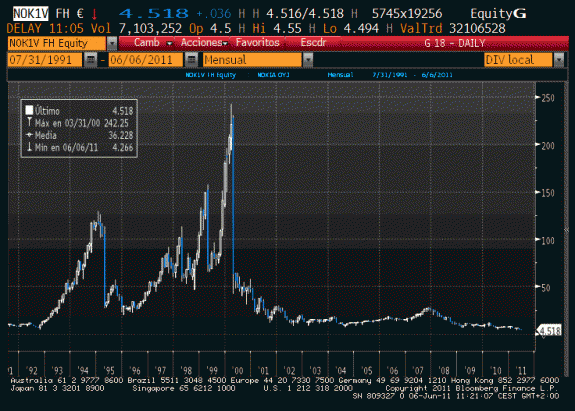Click the EquityG label in header
Screen dimensions: 575x411
coord(498,14)
